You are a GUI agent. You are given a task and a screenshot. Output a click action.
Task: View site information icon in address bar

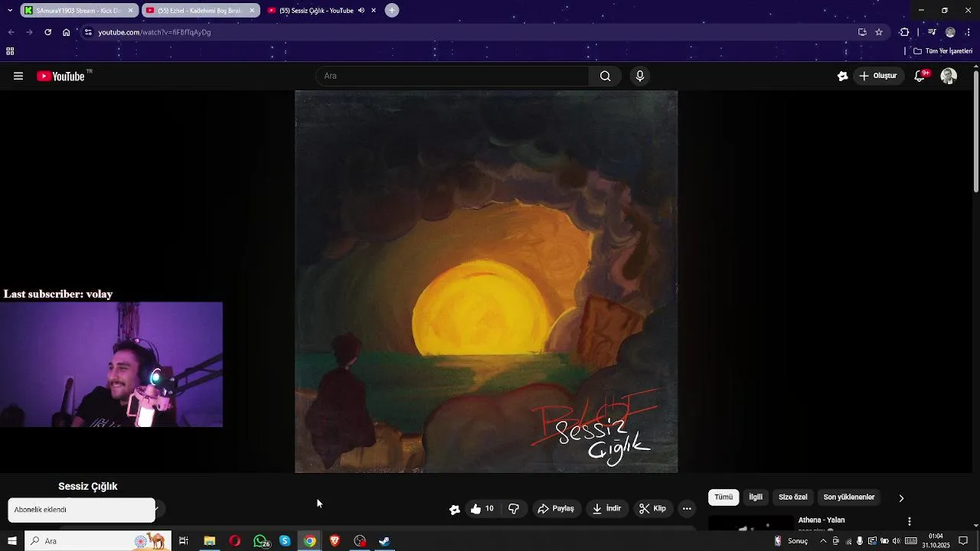point(88,32)
